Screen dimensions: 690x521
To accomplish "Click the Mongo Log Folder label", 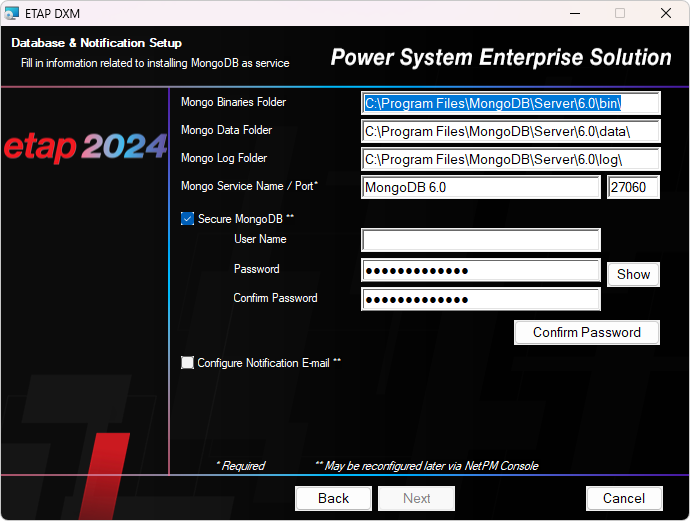I will 224,158.
